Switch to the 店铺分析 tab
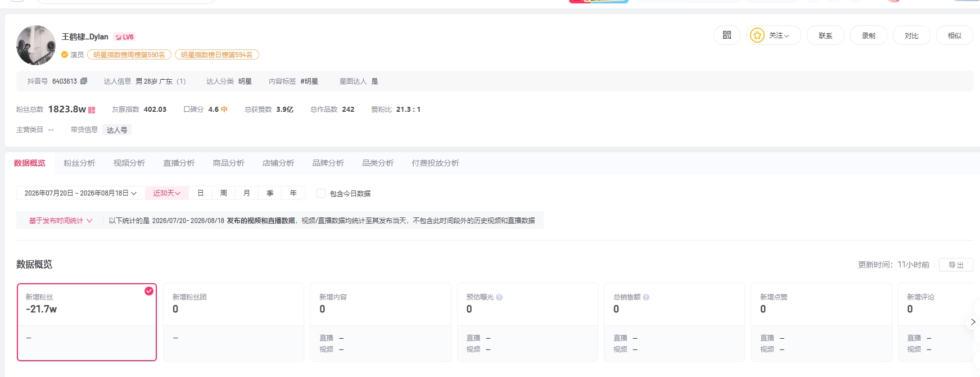Screen dimensions: 980x377 point(278,163)
